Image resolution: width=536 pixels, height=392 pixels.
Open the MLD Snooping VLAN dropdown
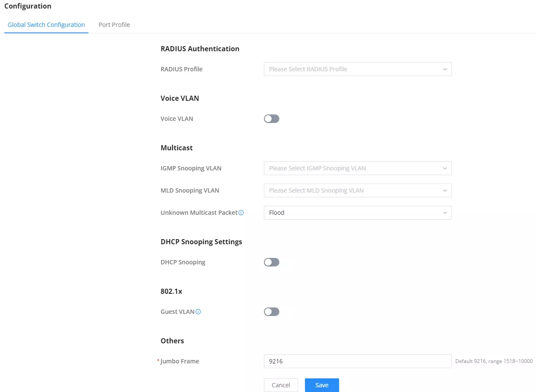click(x=358, y=190)
